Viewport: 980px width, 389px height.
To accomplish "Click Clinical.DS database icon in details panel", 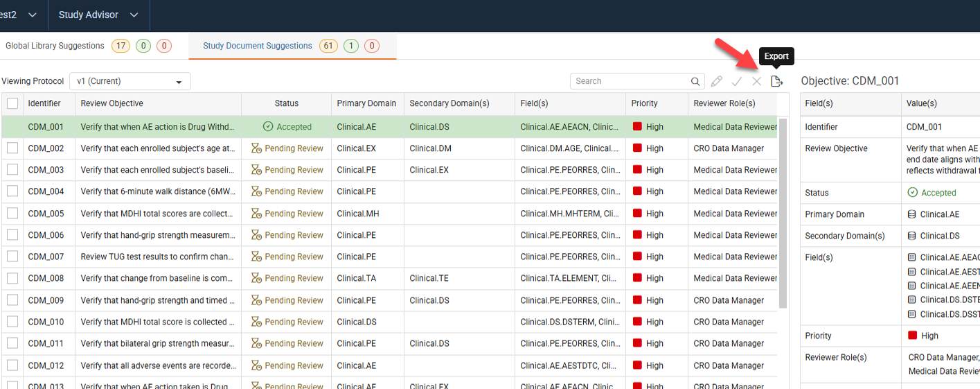I will [x=912, y=236].
